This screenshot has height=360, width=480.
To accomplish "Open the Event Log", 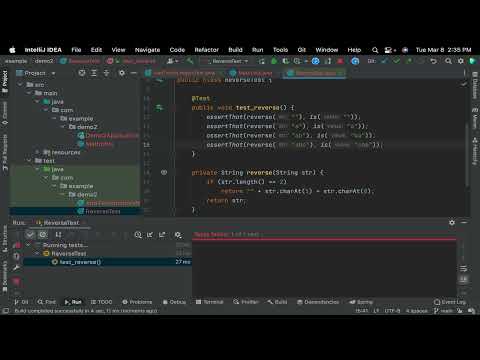I will click(450, 302).
